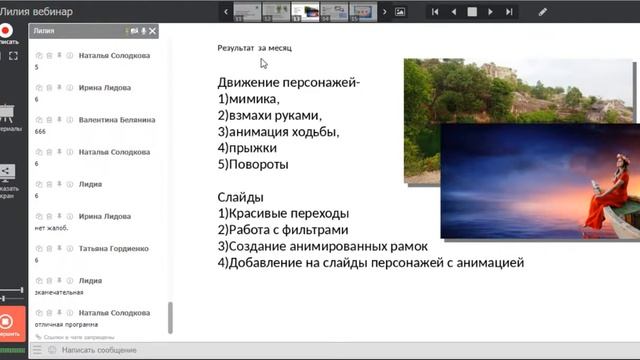Open the chat menu hamburger icon
The width and height of the screenshot is (640, 360).
(37, 350)
